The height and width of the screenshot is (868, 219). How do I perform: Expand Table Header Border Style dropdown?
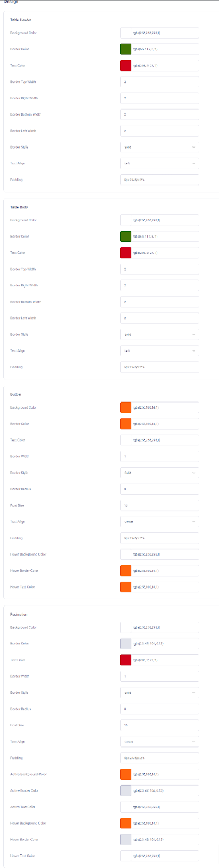160,147
